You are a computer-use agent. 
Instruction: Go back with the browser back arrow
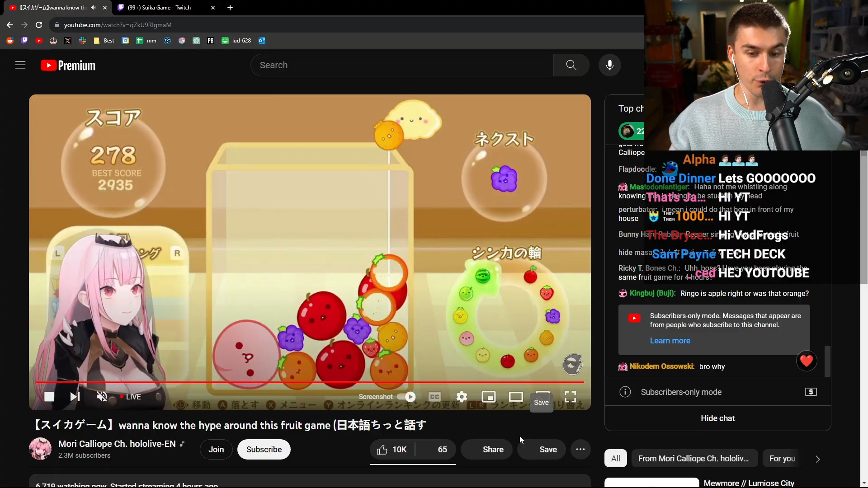(x=10, y=25)
